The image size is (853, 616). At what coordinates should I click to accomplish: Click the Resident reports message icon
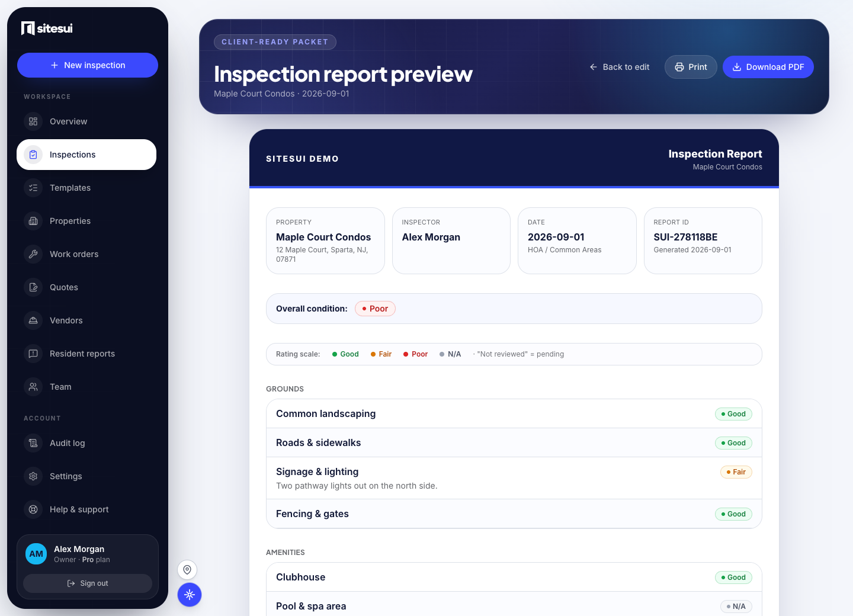tap(33, 354)
